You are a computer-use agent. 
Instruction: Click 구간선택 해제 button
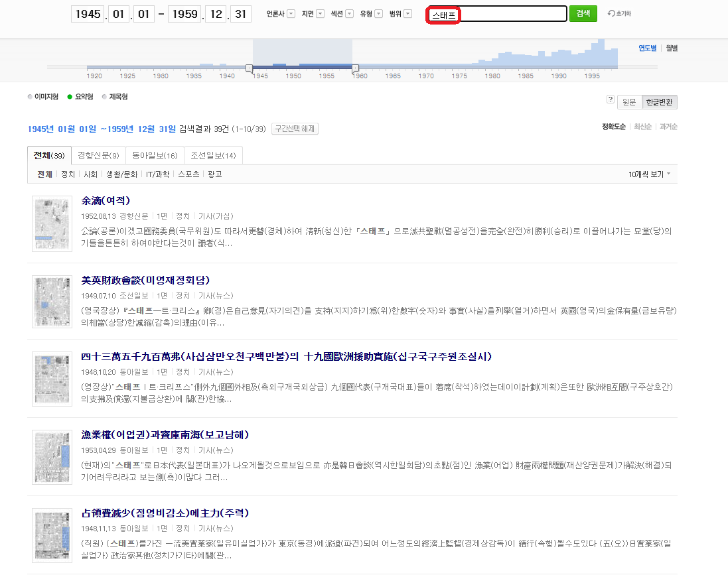click(x=295, y=129)
